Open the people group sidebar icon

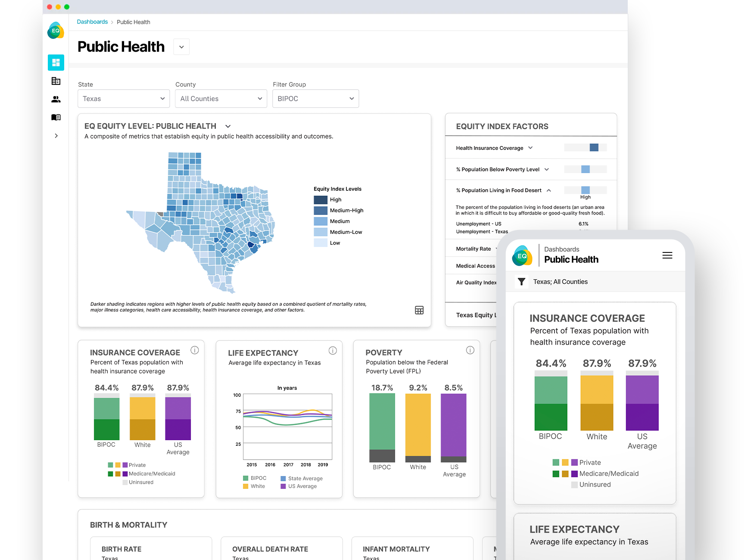[56, 100]
